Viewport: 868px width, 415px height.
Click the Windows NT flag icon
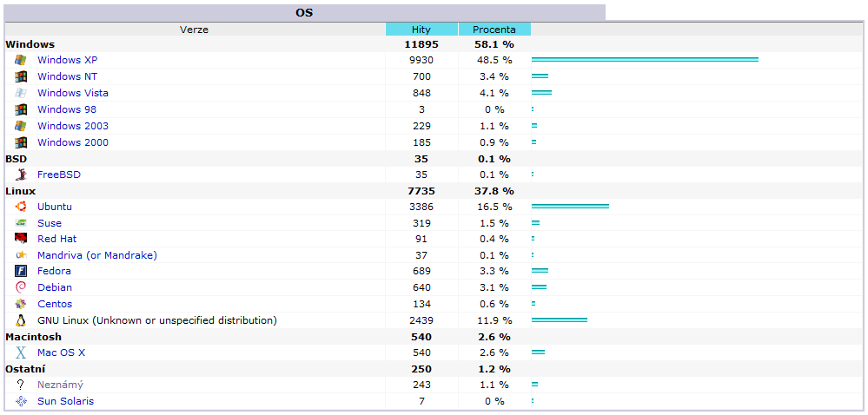[x=21, y=76]
